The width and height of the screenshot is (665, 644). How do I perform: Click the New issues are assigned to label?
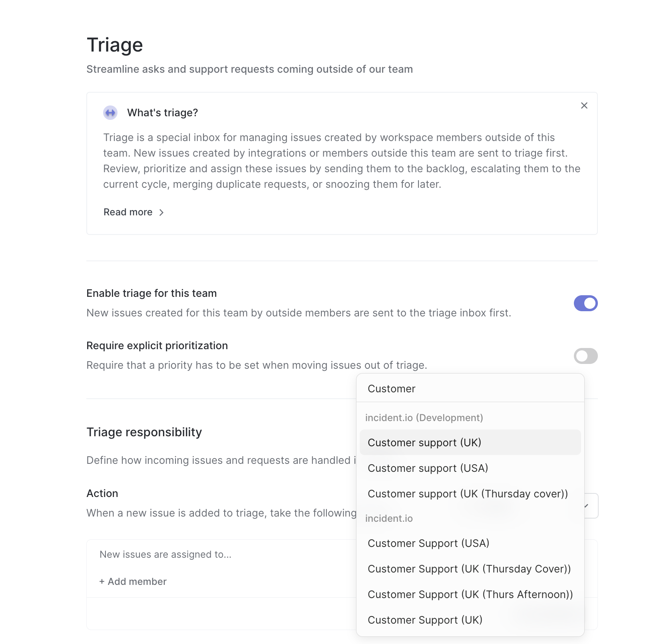click(x=165, y=555)
